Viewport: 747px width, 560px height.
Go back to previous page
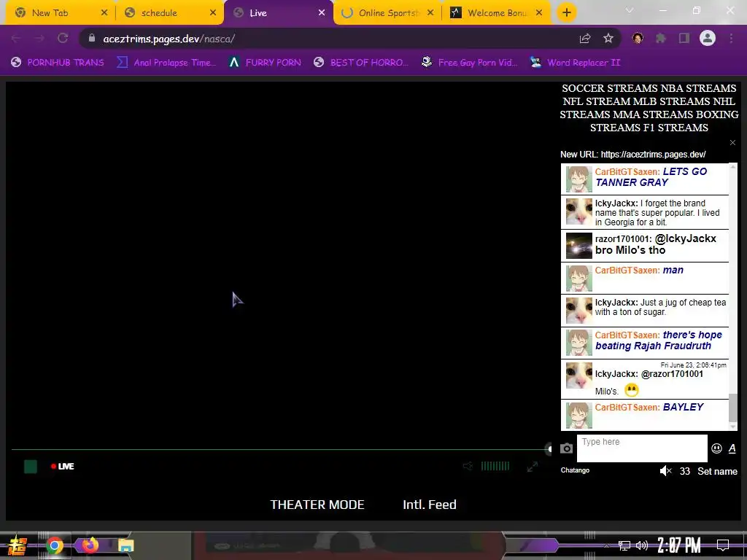click(16, 39)
